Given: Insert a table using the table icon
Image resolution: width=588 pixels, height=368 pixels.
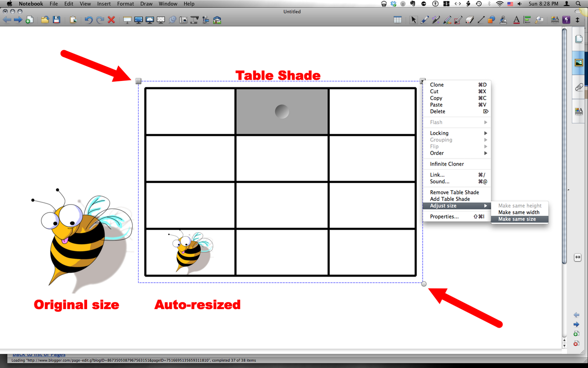Looking at the screenshot, I should point(397,20).
